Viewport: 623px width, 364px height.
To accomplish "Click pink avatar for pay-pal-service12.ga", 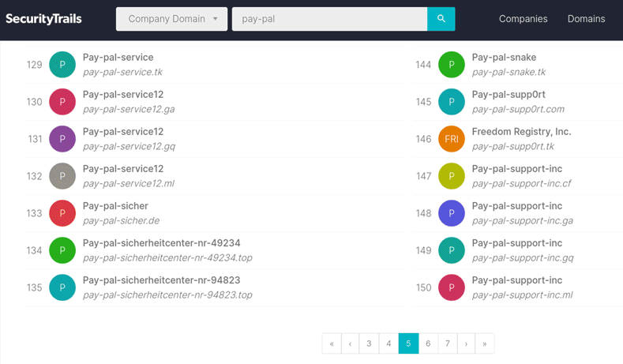I will 62,102.
